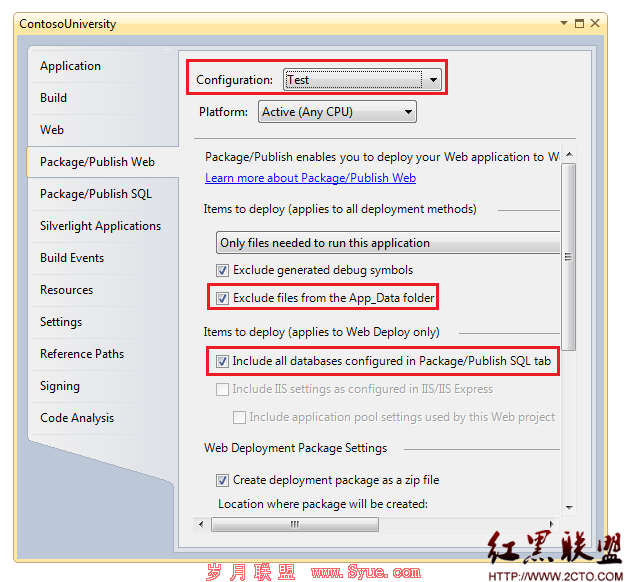Click the horizontal scrollbar right arrow
The width and height of the screenshot is (625, 582).
click(552, 524)
